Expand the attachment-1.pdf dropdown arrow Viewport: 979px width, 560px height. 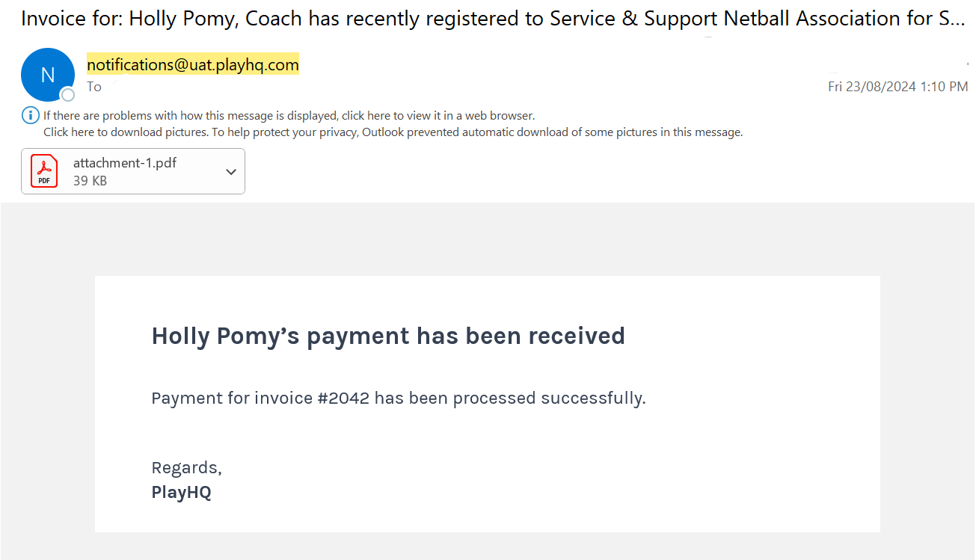[231, 172]
